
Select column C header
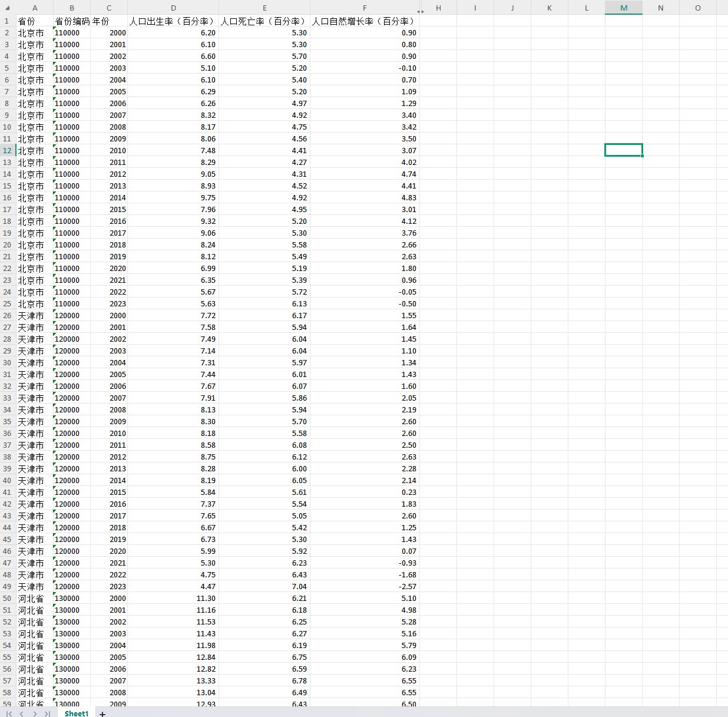tap(109, 8)
